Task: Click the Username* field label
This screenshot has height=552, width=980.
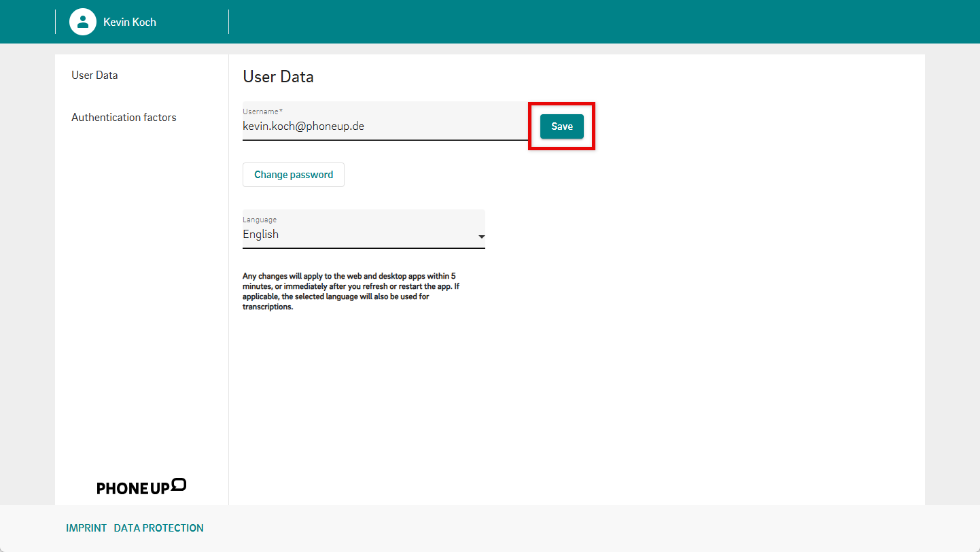Action: point(262,111)
